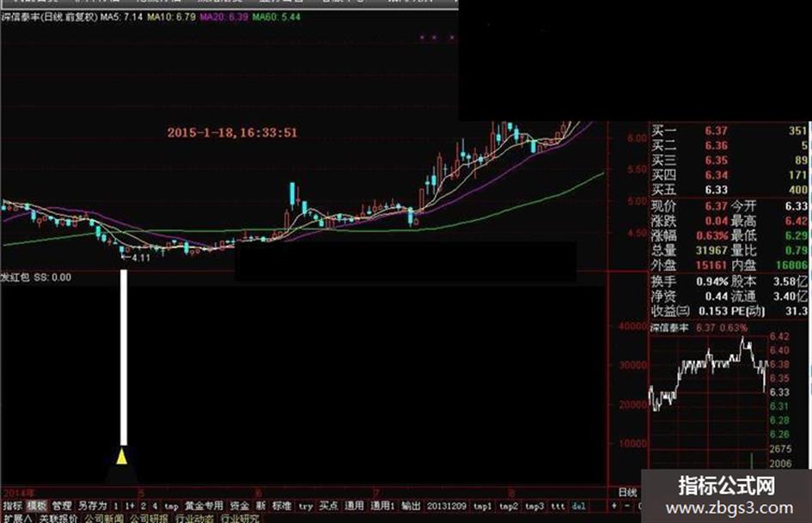Open the 关联报价 tab
This screenshot has width=812, height=523.
click(58, 519)
